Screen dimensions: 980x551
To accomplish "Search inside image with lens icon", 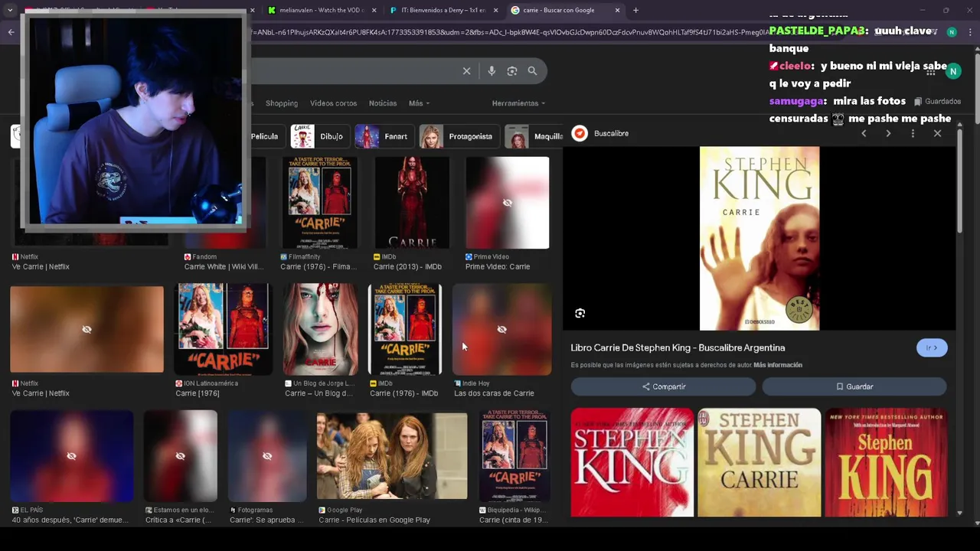I will click(580, 313).
